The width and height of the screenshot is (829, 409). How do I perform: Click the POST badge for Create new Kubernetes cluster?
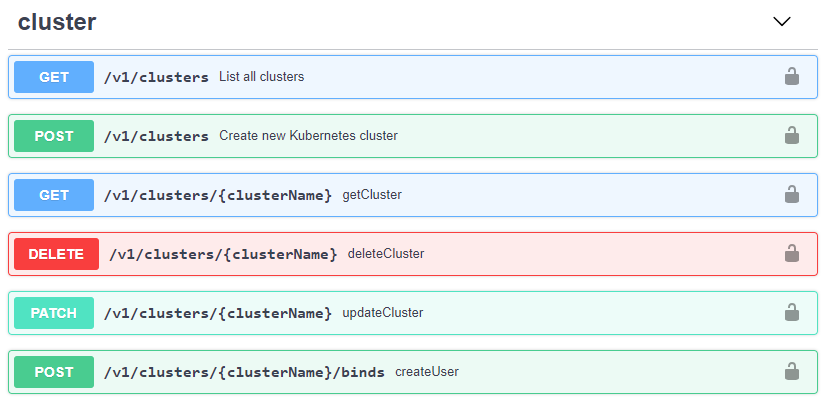click(54, 136)
